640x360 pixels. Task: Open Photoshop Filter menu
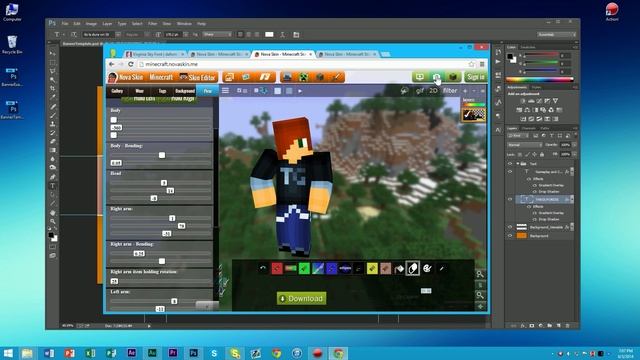[153, 24]
